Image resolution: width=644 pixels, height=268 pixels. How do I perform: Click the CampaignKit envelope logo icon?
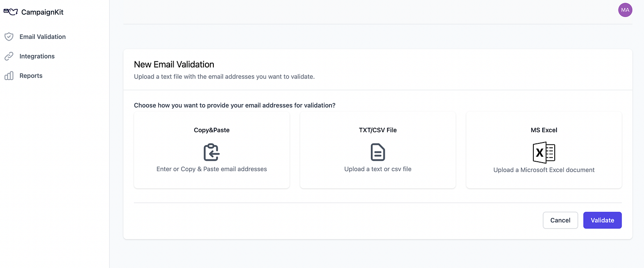tap(11, 12)
